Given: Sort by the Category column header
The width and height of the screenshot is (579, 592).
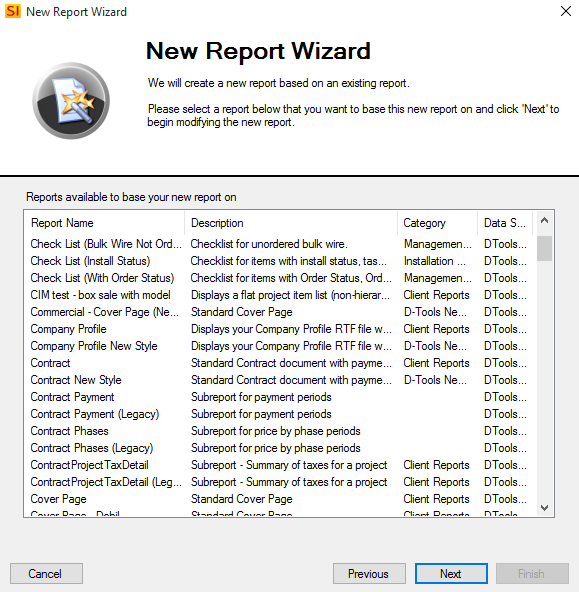Looking at the screenshot, I should pos(437,223).
